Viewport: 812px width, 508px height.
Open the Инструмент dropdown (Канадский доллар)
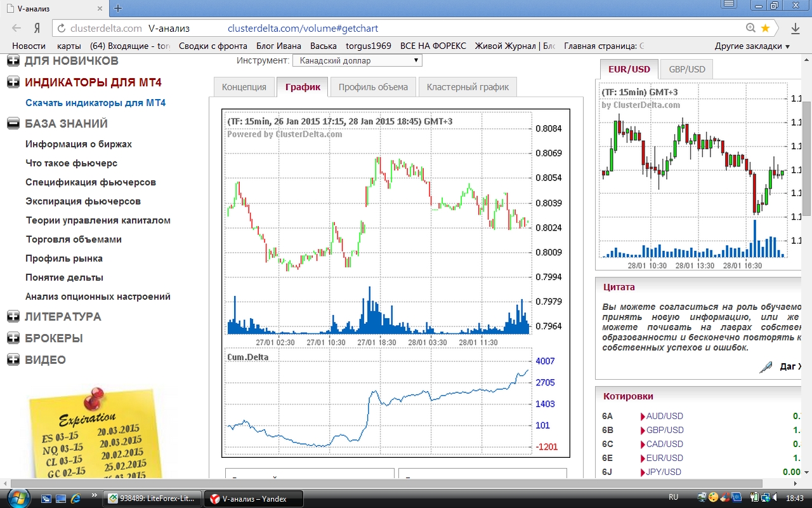(357, 60)
